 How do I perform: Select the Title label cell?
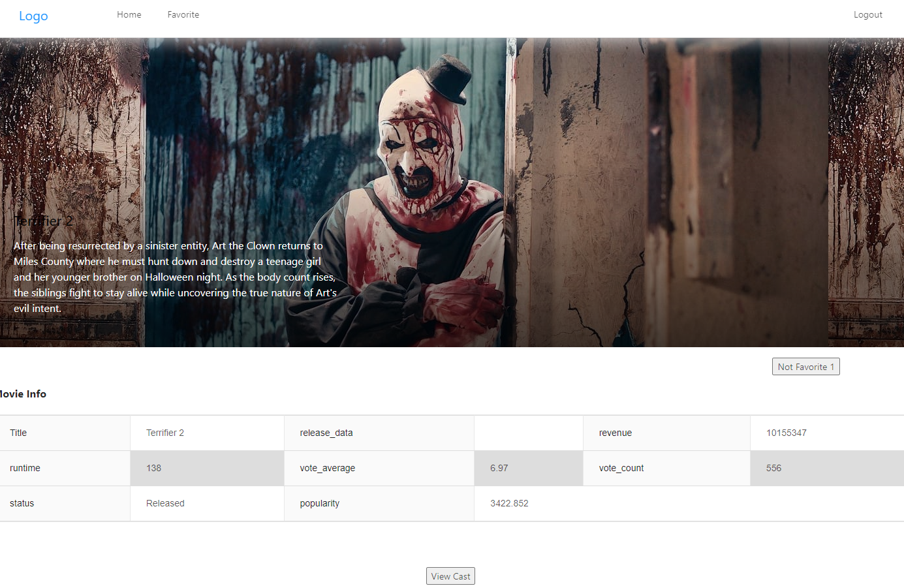65,433
